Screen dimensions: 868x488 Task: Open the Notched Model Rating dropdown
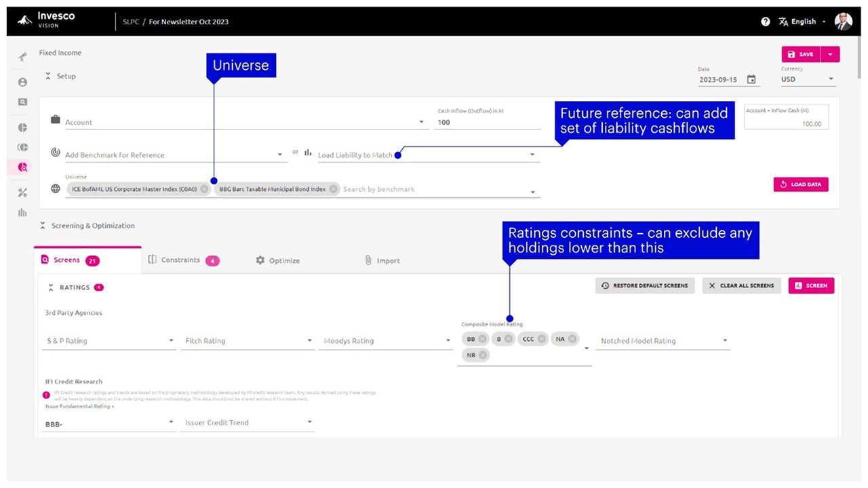[664, 341]
